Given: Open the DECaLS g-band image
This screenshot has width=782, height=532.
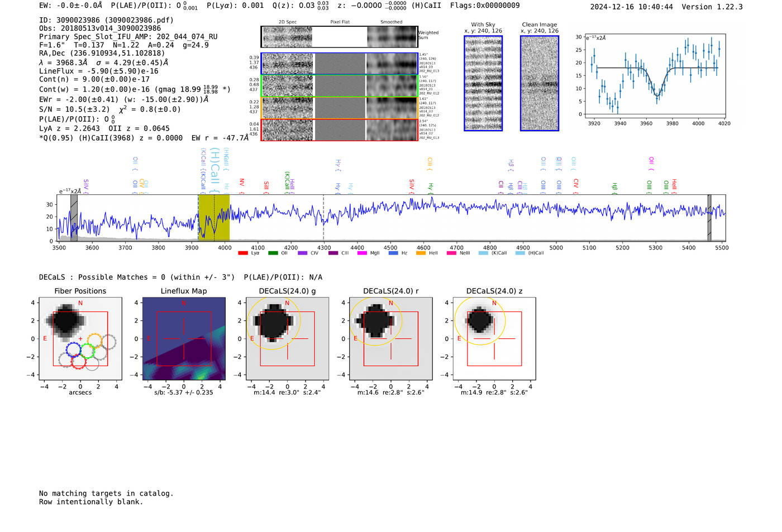Looking at the screenshot, I should [287, 338].
